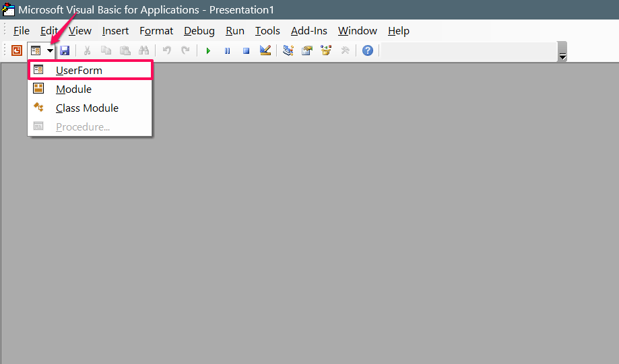Open the Format menu
Viewport: 619px width, 364px height.
(156, 31)
